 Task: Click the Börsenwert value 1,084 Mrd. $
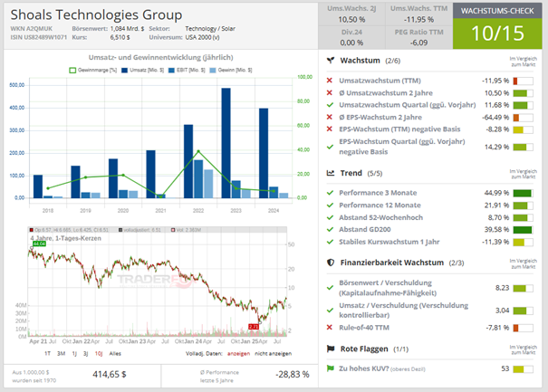click(127, 29)
